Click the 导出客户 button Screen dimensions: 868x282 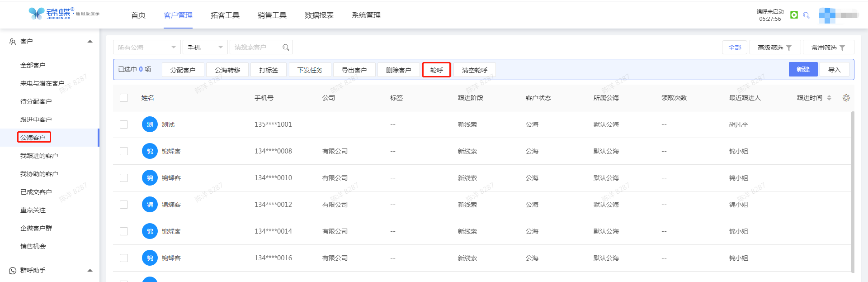354,70
